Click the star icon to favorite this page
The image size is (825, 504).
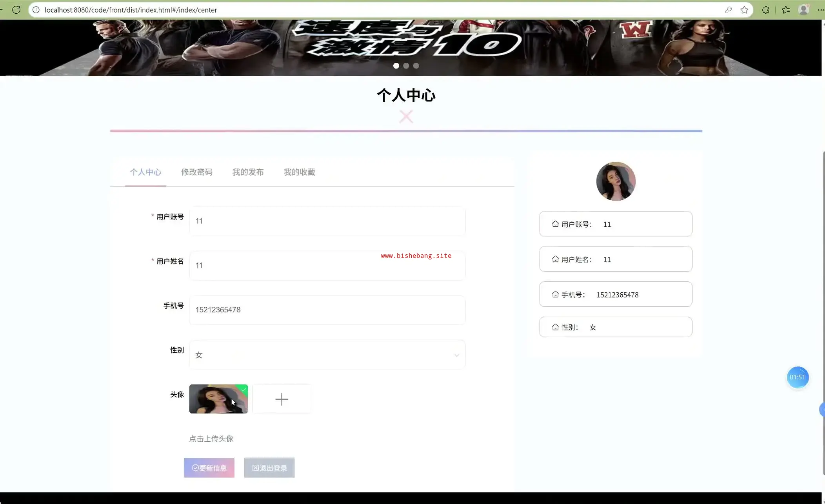point(744,10)
